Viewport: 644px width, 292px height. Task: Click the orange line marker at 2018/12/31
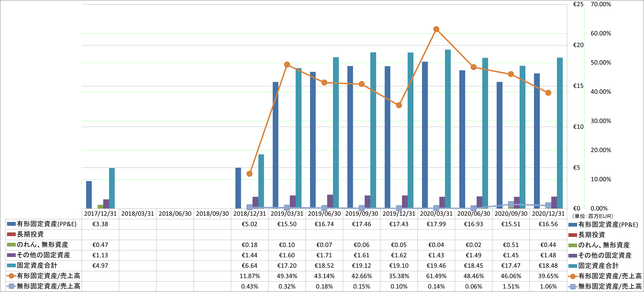(250, 174)
